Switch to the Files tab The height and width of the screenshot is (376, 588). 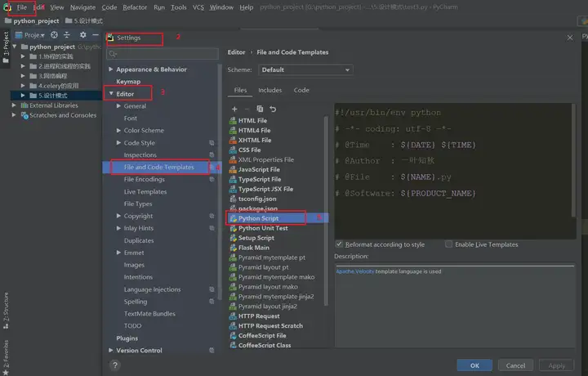point(240,90)
